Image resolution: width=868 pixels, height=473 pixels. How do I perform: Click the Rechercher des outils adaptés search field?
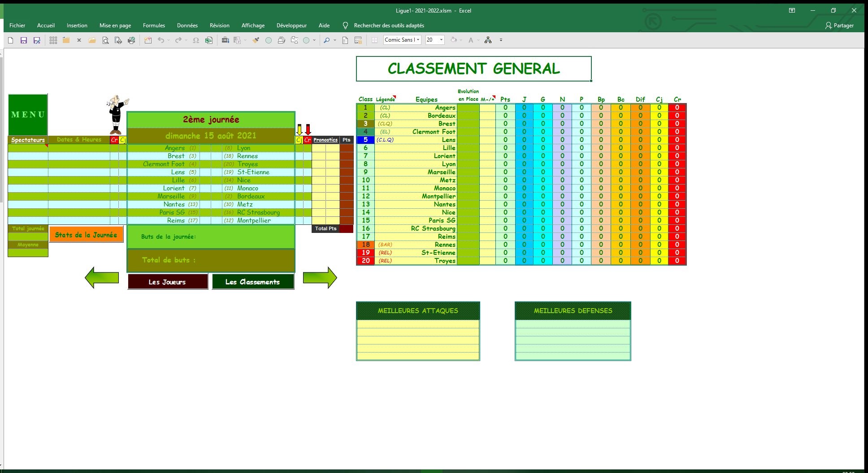tap(389, 26)
